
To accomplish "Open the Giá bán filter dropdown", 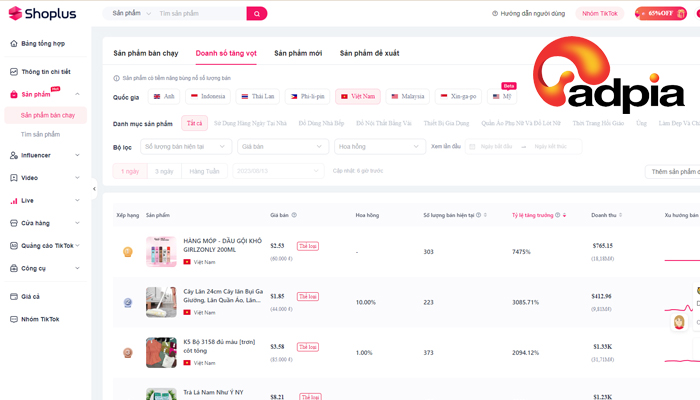I will pyautogui.click(x=283, y=146).
